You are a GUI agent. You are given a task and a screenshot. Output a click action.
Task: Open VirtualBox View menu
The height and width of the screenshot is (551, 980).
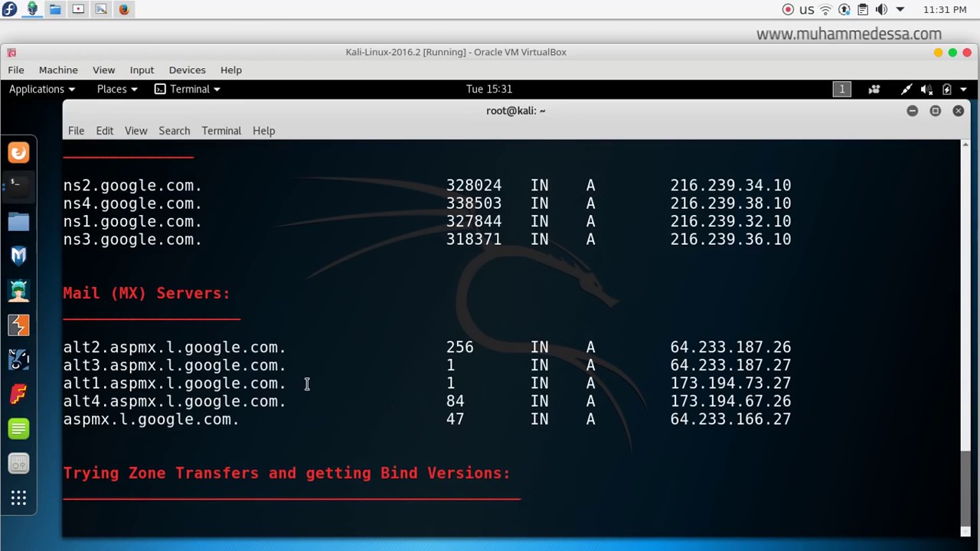[103, 70]
